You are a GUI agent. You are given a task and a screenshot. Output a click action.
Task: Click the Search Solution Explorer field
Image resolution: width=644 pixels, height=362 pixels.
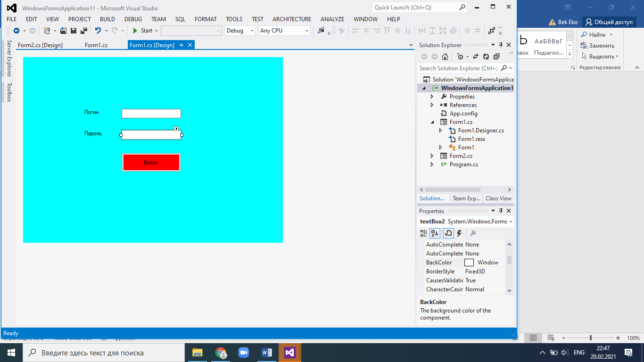coord(458,68)
